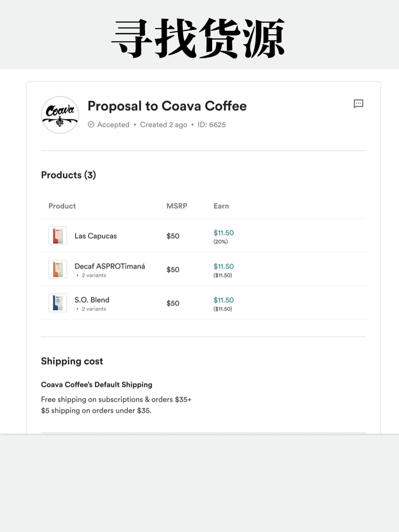Click the Coava Coffee logo

pos(60,115)
